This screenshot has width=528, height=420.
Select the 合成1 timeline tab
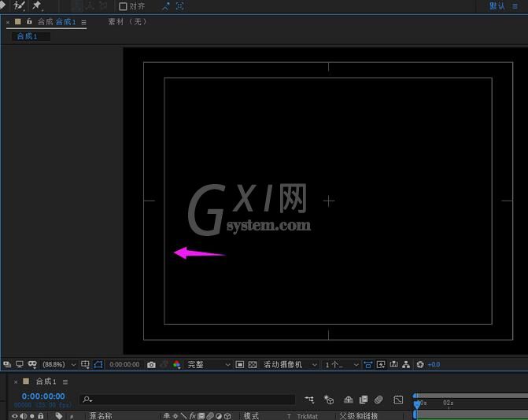(x=46, y=381)
